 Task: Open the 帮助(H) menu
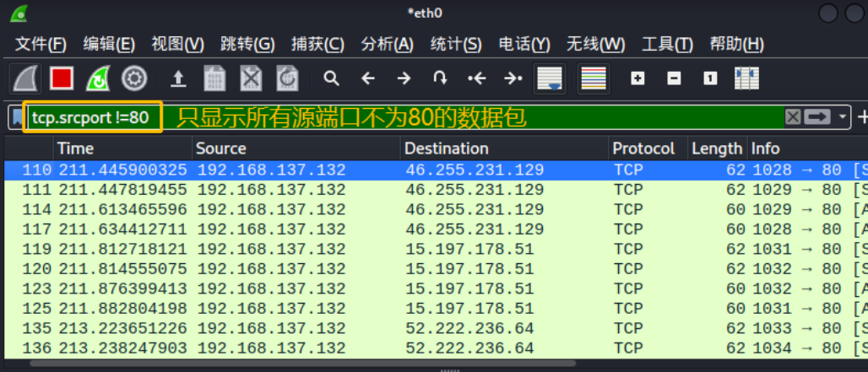pyautogui.click(x=737, y=44)
